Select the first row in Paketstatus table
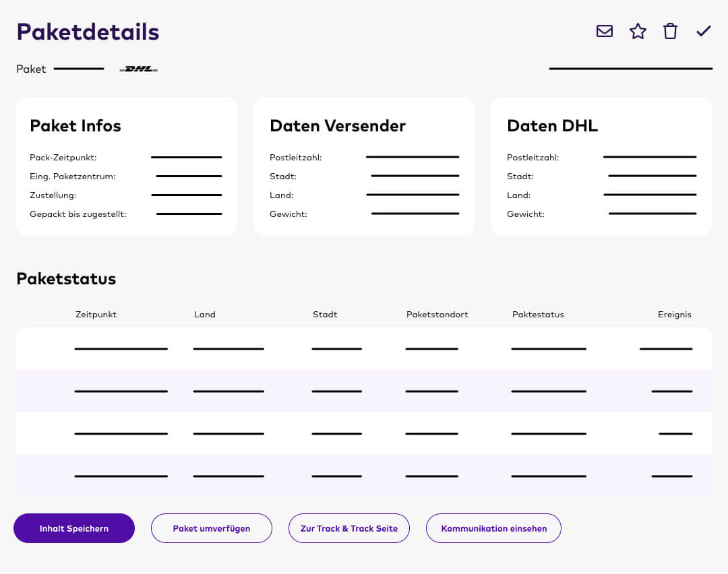 click(x=364, y=349)
